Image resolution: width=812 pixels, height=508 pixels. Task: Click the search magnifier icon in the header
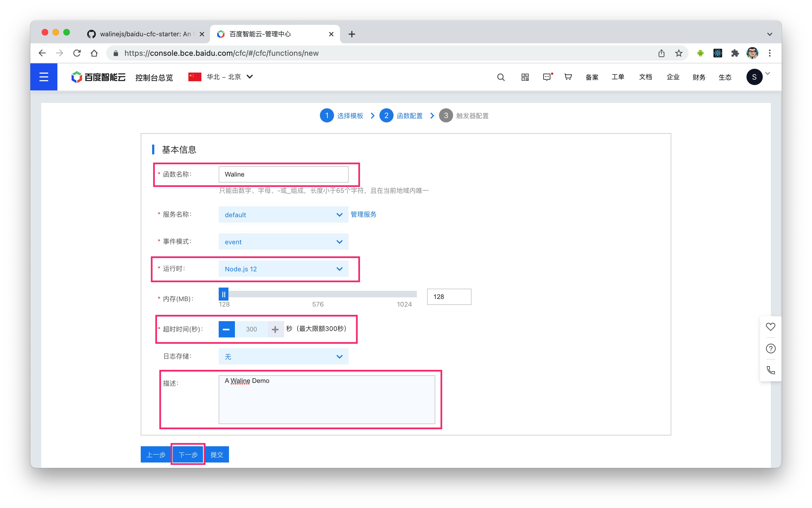point(501,77)
